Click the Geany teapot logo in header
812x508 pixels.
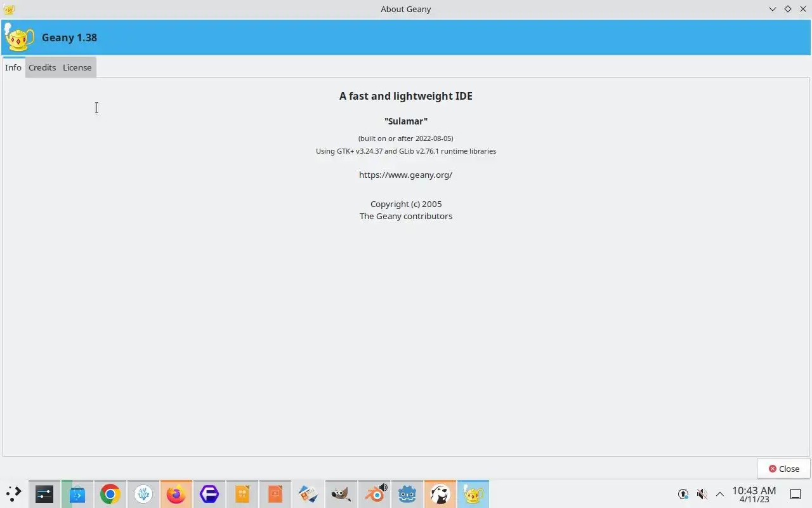pos(19,37)
